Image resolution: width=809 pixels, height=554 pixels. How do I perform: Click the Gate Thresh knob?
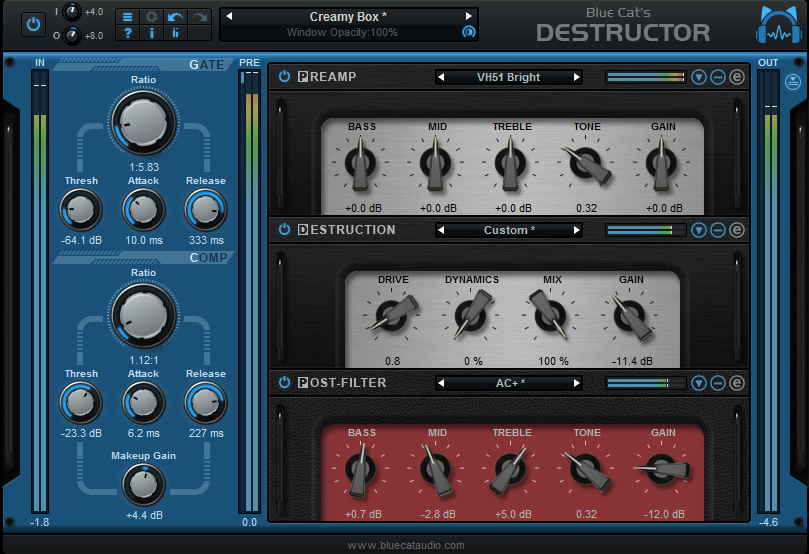pyautogui.click(x=81, y=210)
